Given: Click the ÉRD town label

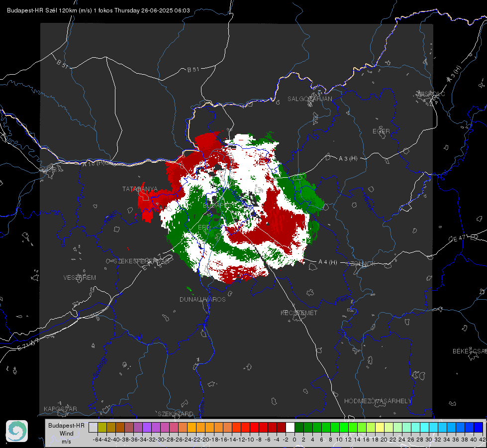Looking at the screenshot, I should point(204,227).
